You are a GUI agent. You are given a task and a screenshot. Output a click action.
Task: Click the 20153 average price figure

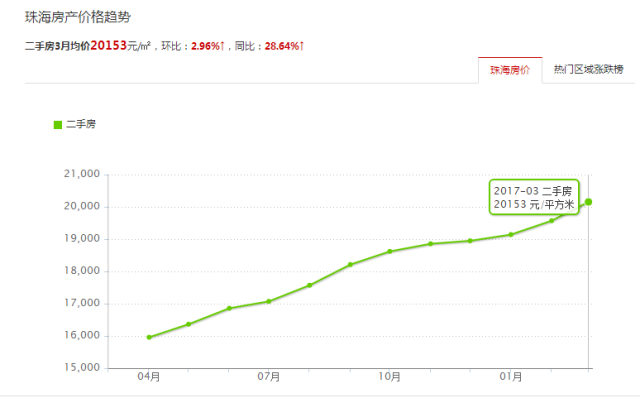point(109,45)
